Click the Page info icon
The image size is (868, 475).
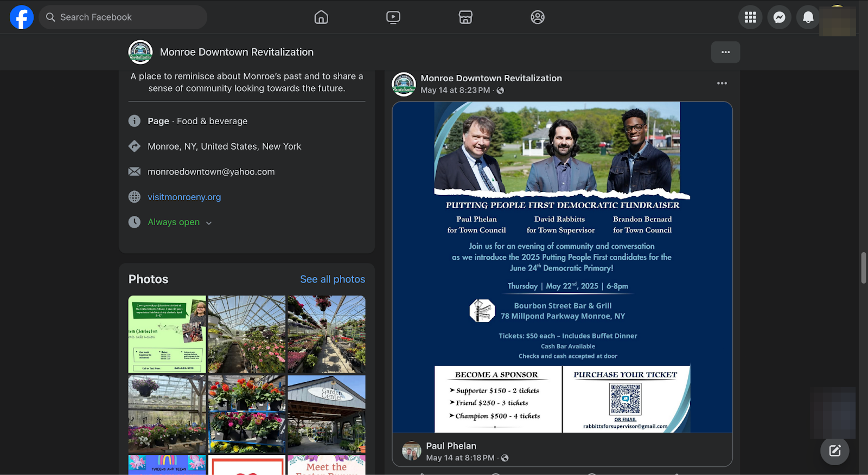point(135,121)
